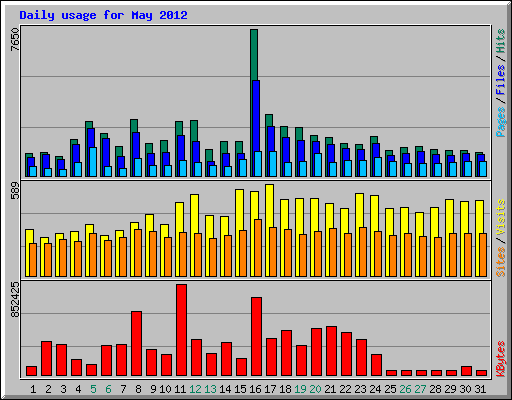
Task: Click day label 1 on the x-axis
Action: tap(33, 389)
